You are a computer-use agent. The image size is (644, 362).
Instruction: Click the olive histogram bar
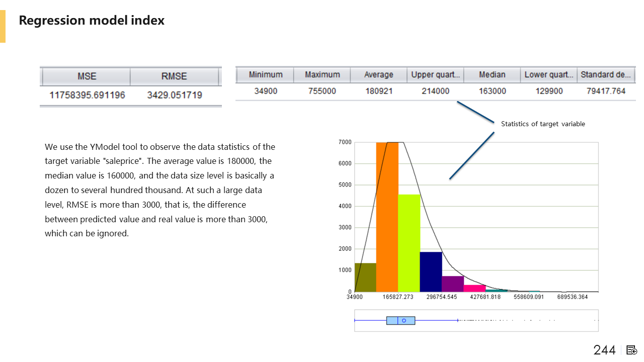click(x=365, y=277)
